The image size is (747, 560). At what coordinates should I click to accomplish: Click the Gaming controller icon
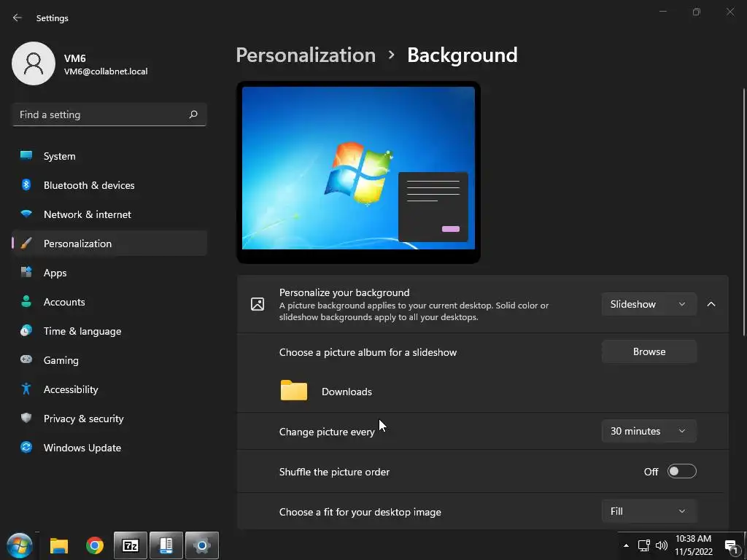pyautogui.click(x=26, y=359)
